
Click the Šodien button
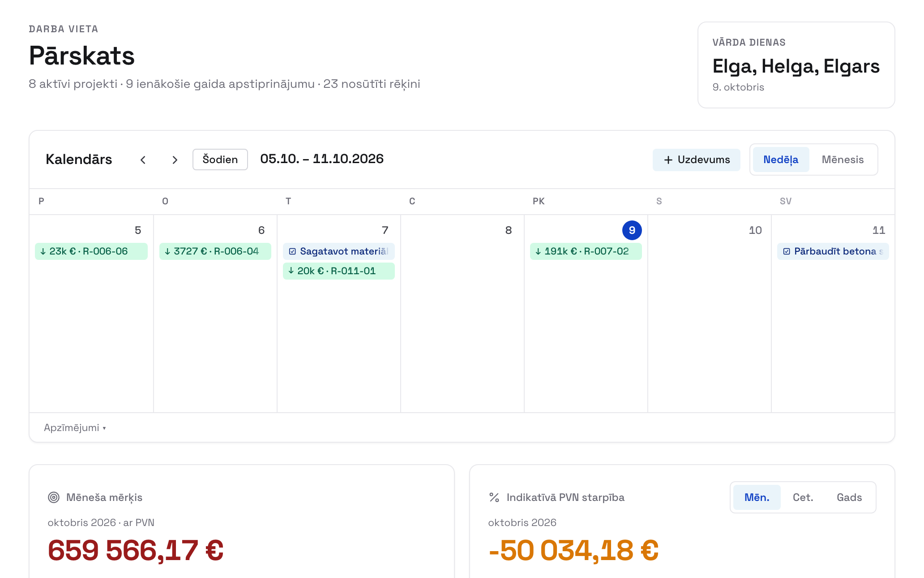point(220,160)
